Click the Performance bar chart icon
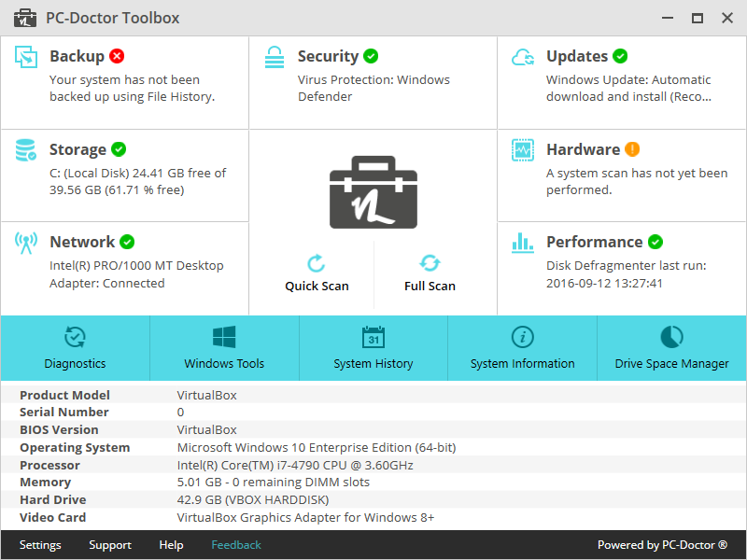747x560 pixels. click(x=523, y=243)
